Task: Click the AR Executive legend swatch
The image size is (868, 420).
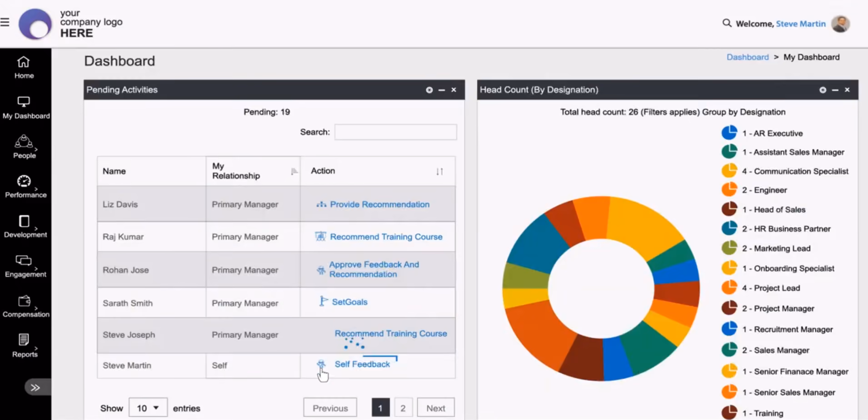Action: tap(729, 133)
